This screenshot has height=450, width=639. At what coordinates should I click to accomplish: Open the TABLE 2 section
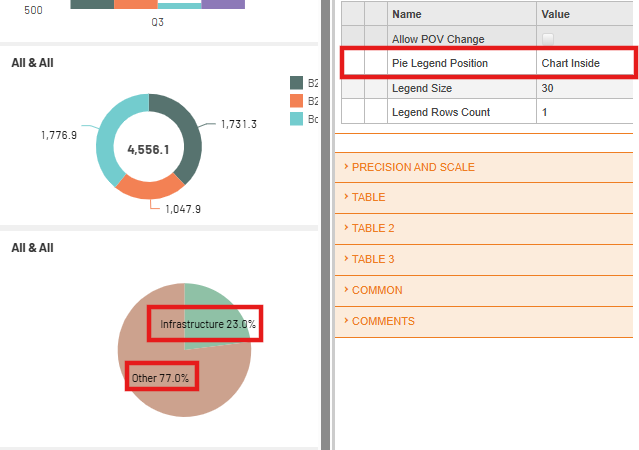click(x=484, y=228)
